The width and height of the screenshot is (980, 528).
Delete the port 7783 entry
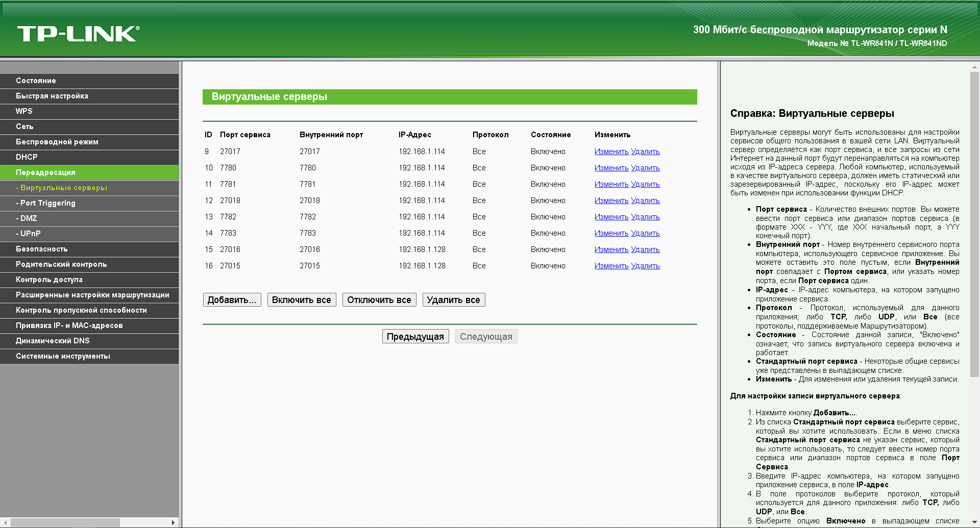645,233
